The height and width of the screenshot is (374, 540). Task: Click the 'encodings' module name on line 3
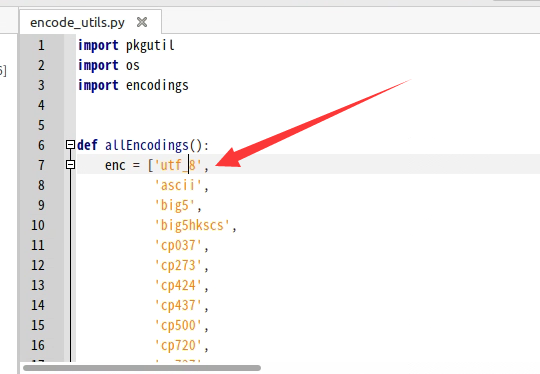click(x=157, y=85)
